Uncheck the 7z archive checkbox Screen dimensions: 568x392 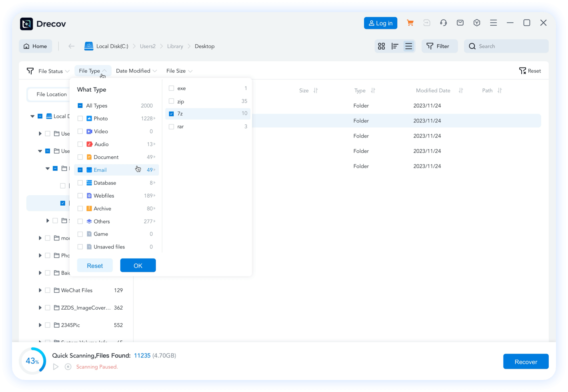pos(171,114)
